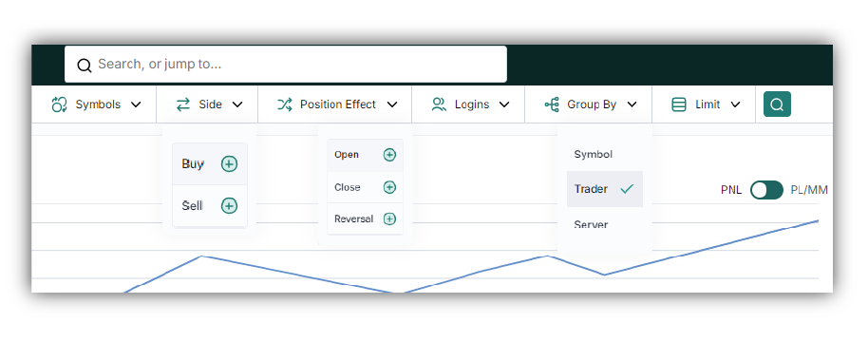
Task: Expand the Position Effect dropdown chevron
Action: 392,104
